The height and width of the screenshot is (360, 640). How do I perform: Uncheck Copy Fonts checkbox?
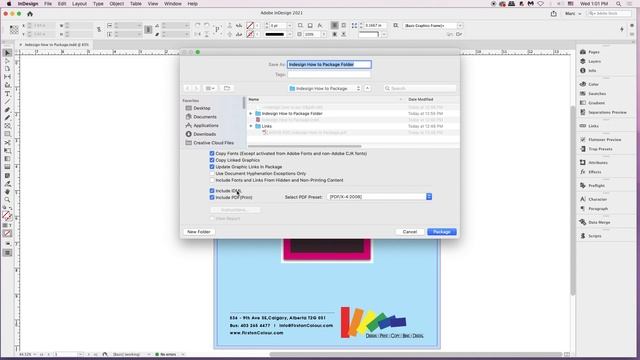[212, 153]
